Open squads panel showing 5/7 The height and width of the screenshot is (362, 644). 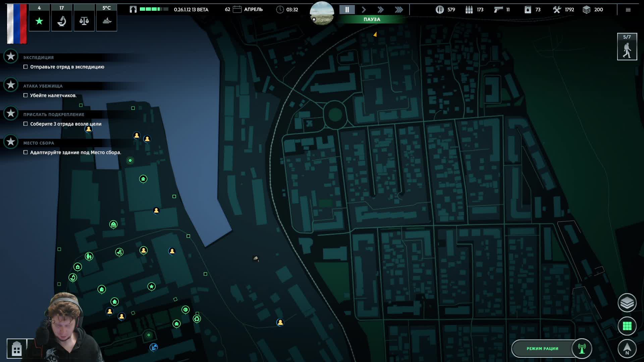627,47
